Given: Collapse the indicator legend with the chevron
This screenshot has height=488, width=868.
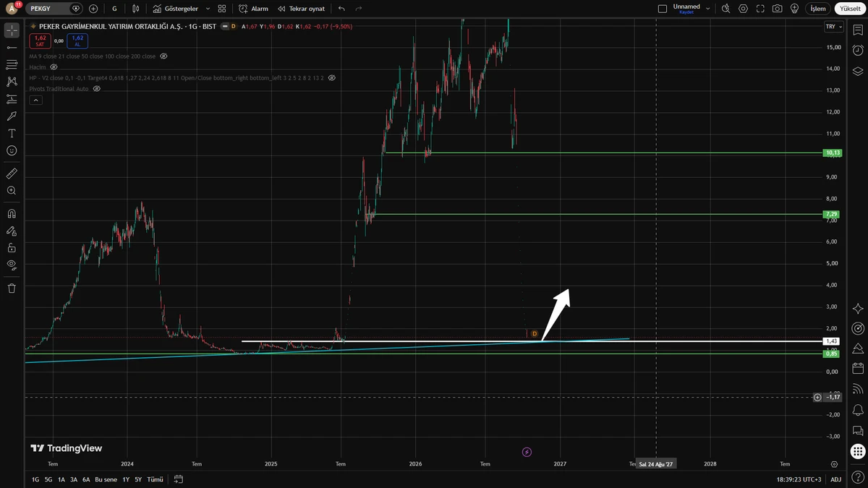Looking at the screenshot, I should (35, 100).
